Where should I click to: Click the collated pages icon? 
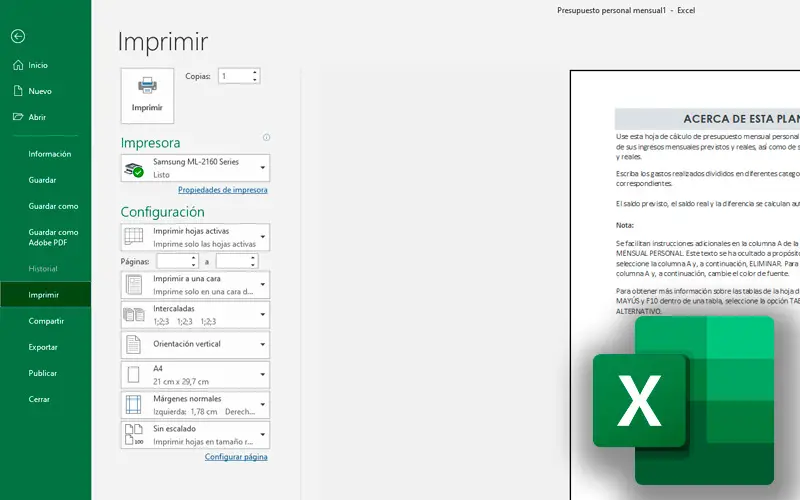pos(134,315)
